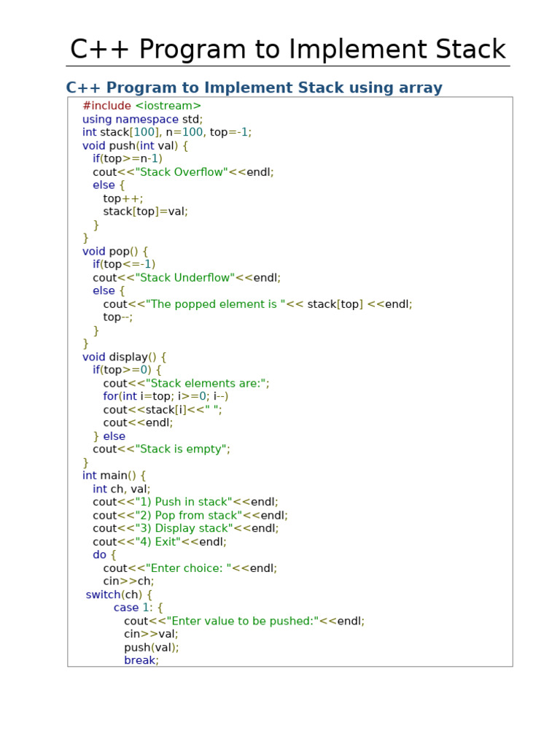Click the 'case 1: {' line
Screen dimensions: 560x747
138,608
